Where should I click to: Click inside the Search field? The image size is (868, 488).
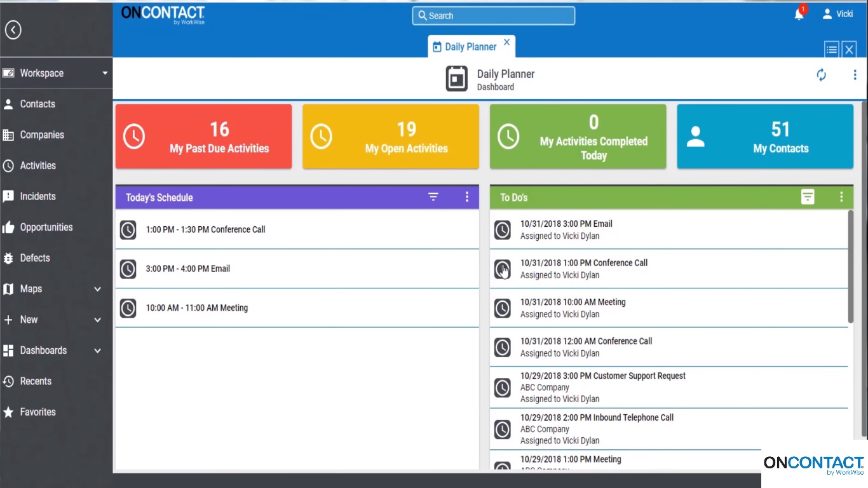click(493, 15)
